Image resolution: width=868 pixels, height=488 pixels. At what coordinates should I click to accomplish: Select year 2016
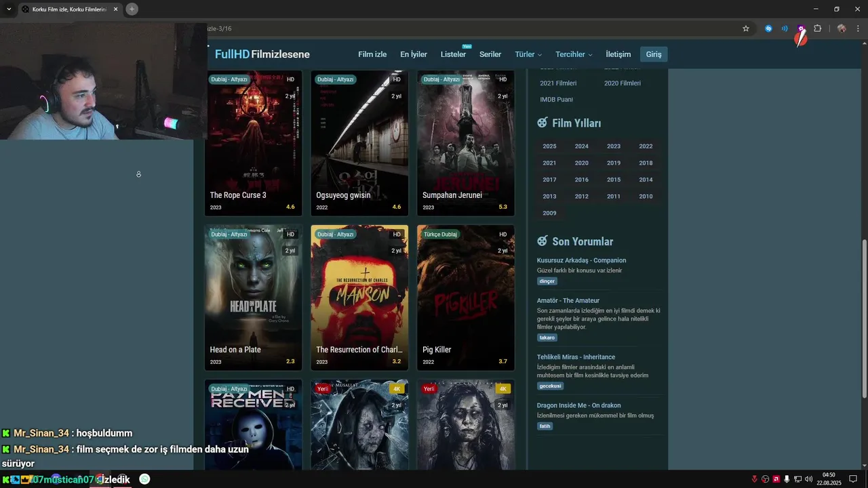(582, 180)
